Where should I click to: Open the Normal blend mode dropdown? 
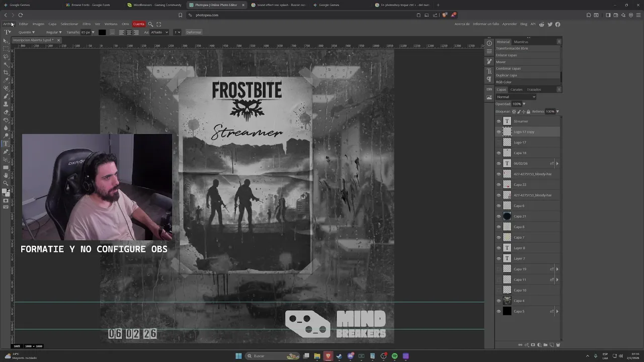pyautogui.click(x=516, y=97)
